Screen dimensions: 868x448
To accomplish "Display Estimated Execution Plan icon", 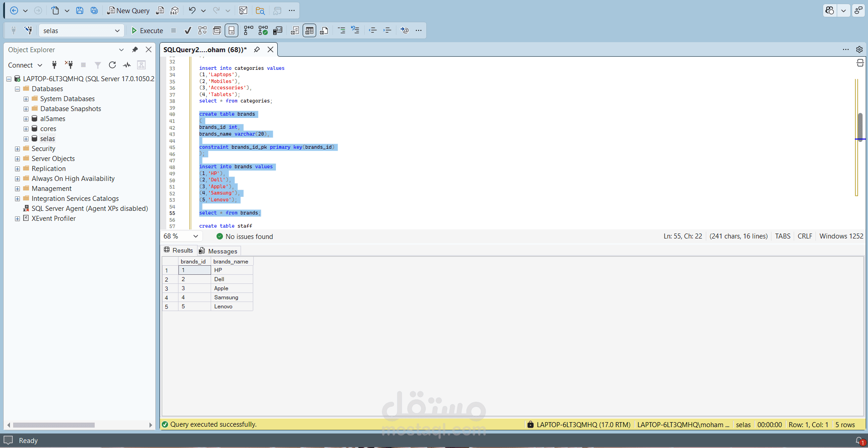I will pyautogui.click(x=203, y=30).
